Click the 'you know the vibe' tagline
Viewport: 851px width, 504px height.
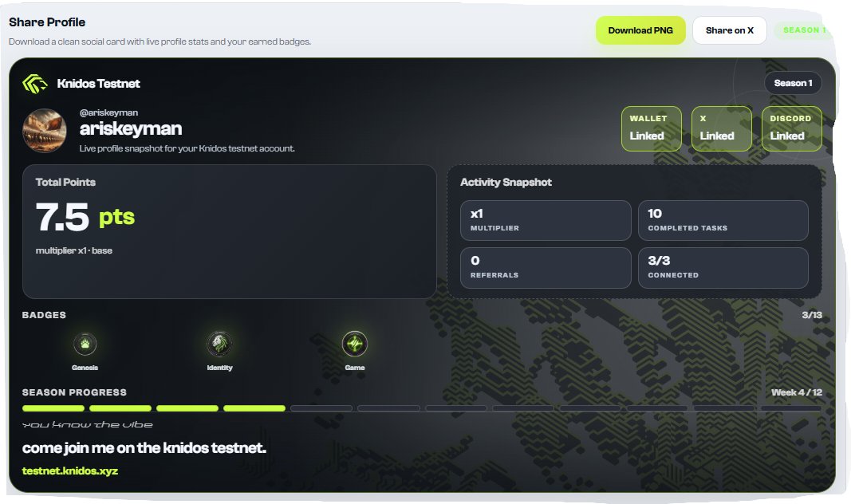(88, 425)
